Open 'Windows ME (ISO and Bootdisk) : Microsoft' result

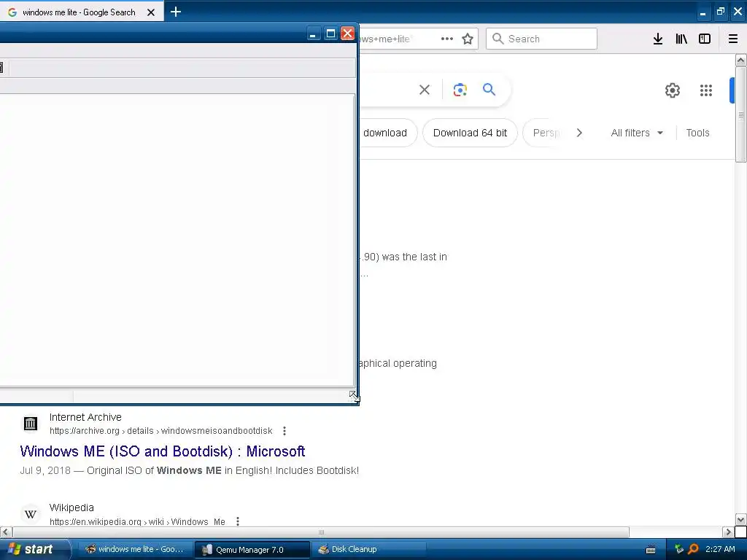coord(163,451)
